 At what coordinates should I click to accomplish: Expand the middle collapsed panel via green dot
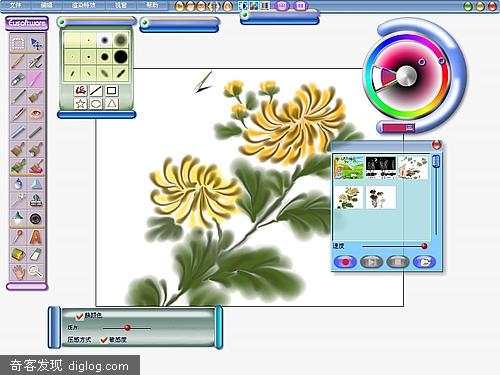pos(145,22)
